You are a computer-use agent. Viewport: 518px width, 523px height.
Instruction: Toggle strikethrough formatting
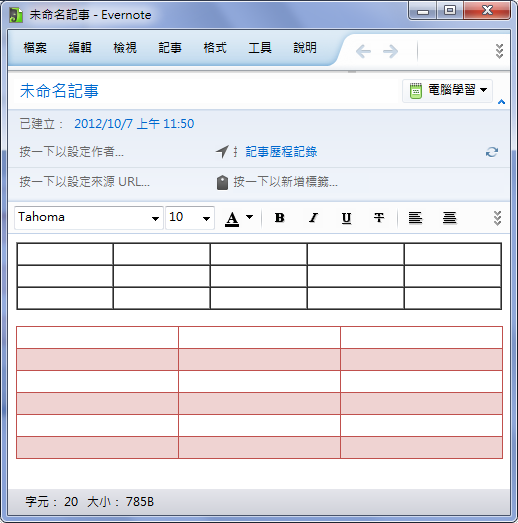[379, 218]
